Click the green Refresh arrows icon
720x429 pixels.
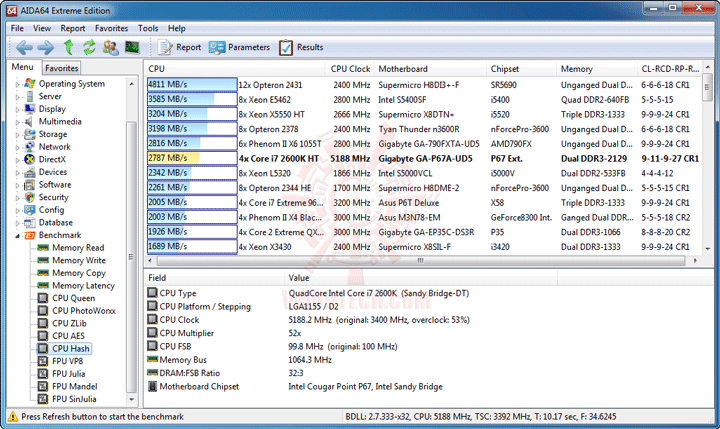89,47
